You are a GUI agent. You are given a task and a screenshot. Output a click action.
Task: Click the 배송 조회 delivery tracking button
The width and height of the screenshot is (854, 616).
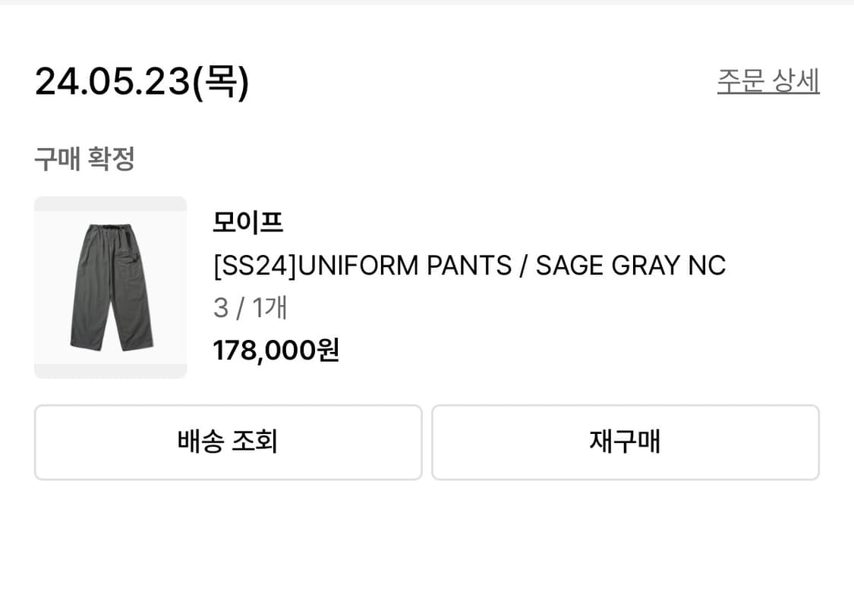pos(227,442)
